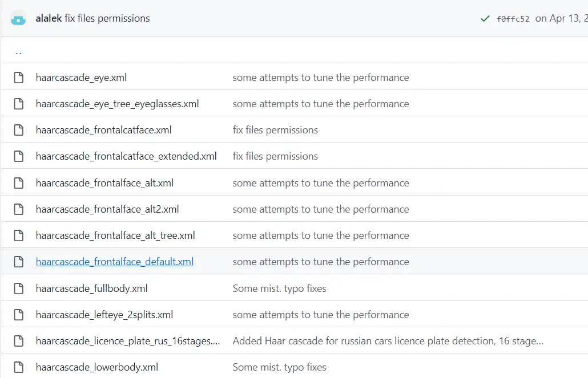588x378 pixels.
Task: Click file icon beside haarcascade_frontalcatface_extended.xml
Action: tap(18, 156)
